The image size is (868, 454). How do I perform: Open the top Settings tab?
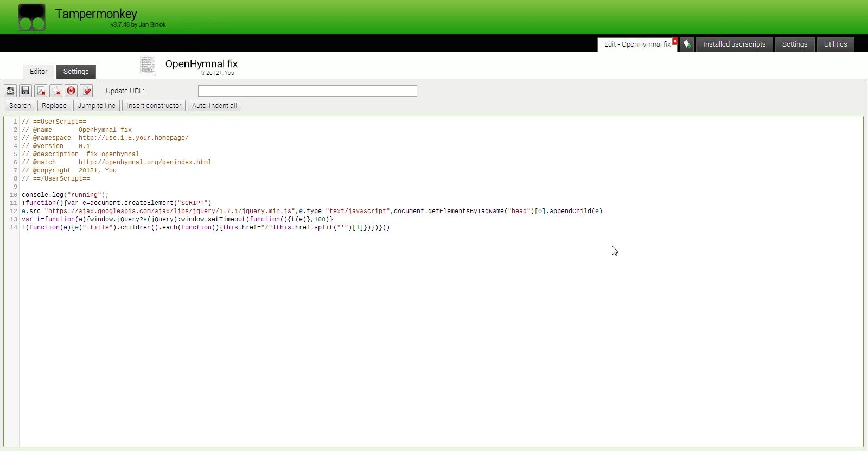[794, 44]
